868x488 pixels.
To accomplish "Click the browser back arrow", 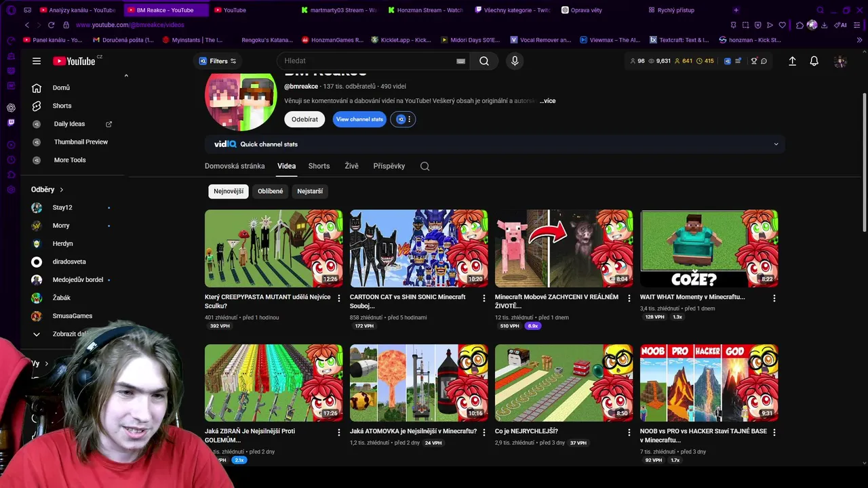I will pos(27,25).
